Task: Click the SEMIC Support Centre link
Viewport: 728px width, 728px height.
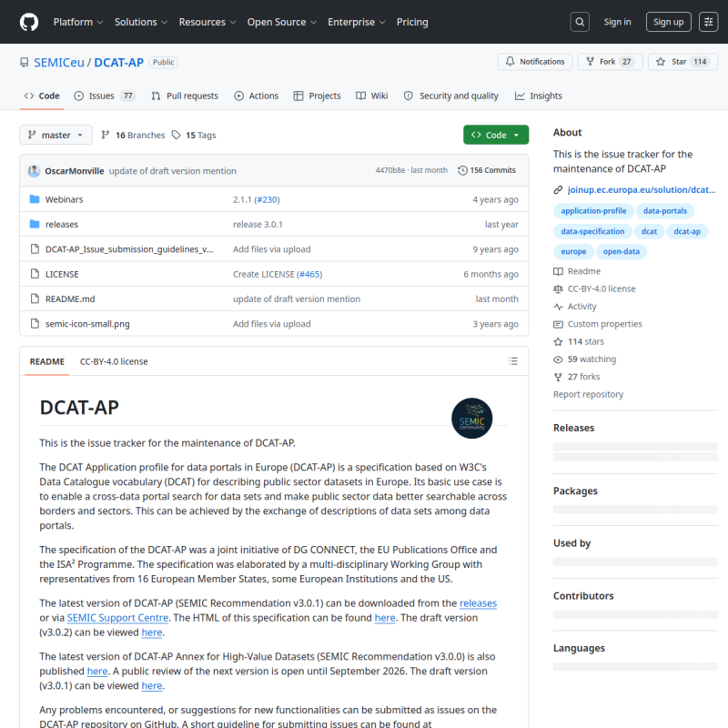Action: (x=117, y=618)
